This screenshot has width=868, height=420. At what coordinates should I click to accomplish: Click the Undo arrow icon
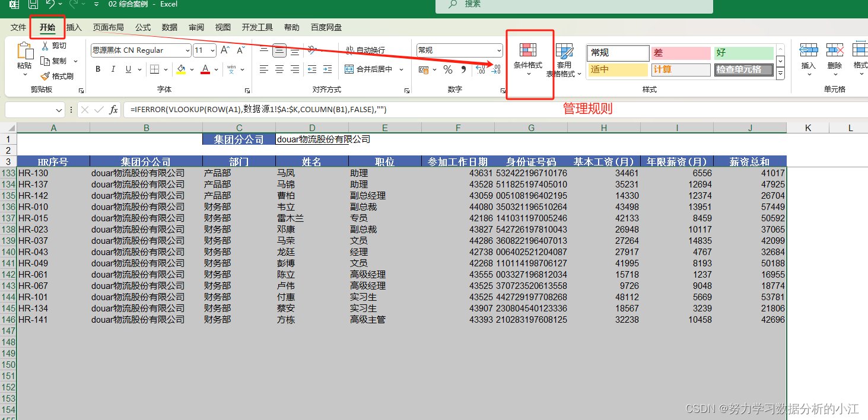pyautogui.click(x=50, y=4)
